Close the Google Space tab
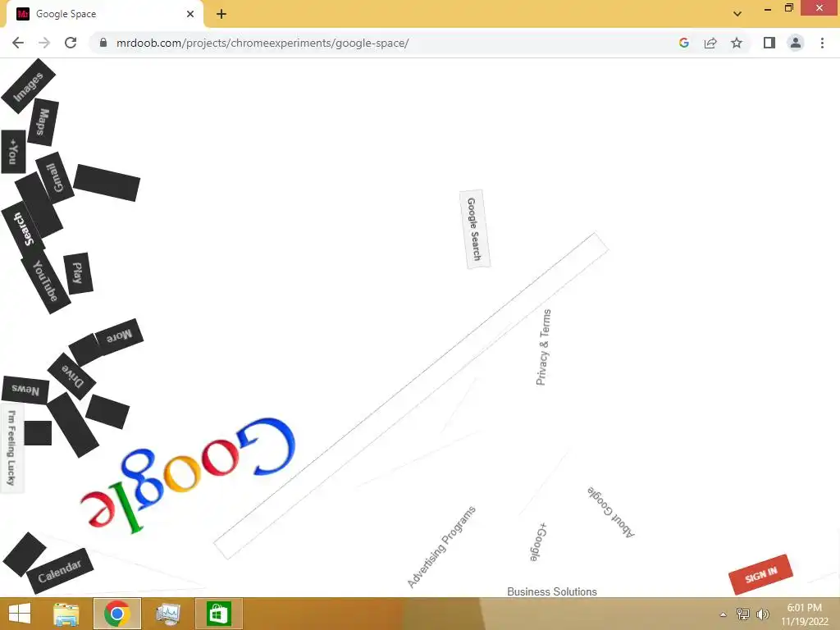Image resolution: width=840 pixels, height=630 pixels. click(x=190, y=14)
